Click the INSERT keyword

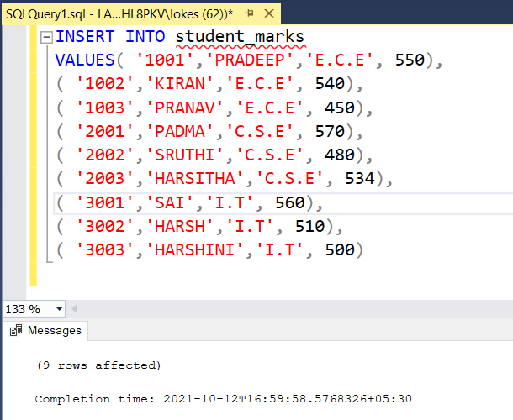point(85,36)
